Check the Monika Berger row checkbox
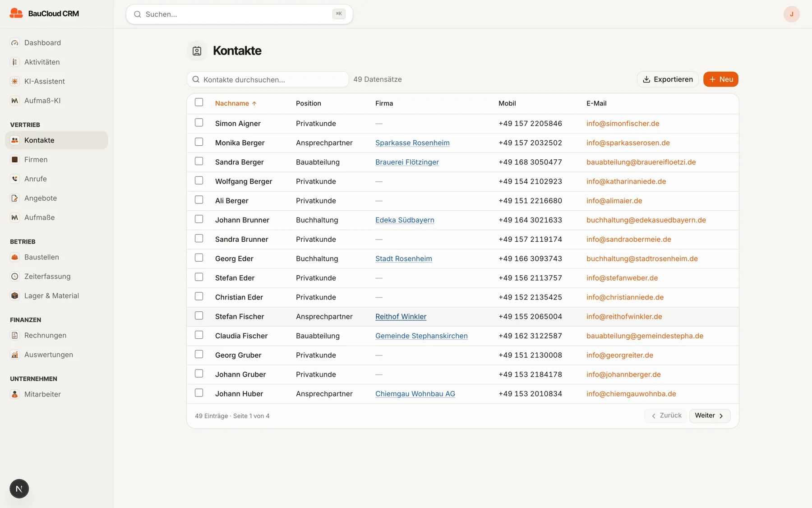 [x=199, y=142]
